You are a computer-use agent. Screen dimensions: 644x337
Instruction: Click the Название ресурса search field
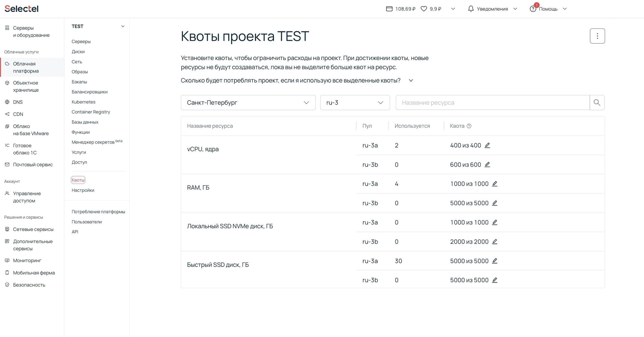click(x=492, y=103)
